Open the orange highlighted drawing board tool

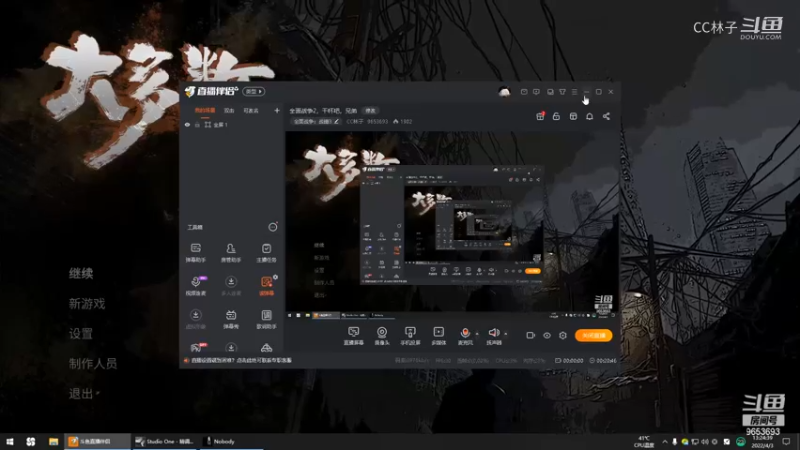pyautogui.click(x=266, y=286)
